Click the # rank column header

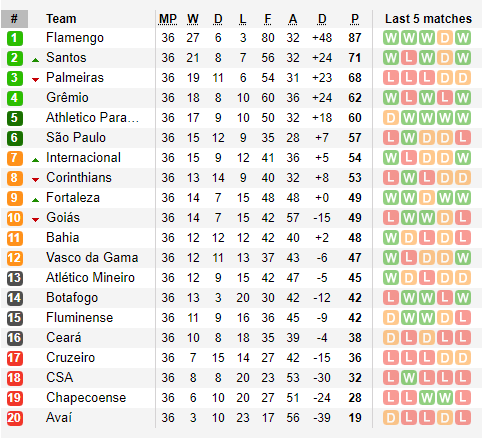pos(14,19)
